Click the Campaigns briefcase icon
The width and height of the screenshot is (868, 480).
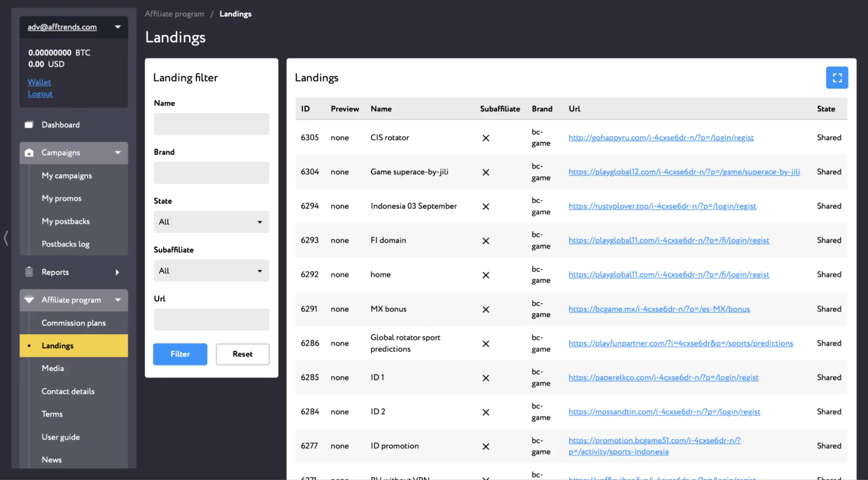point(29,153)
